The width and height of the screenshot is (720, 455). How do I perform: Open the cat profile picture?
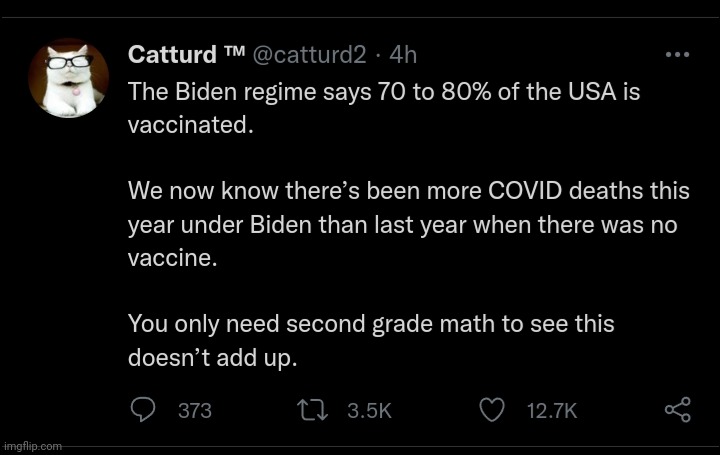tap(69, 78)
